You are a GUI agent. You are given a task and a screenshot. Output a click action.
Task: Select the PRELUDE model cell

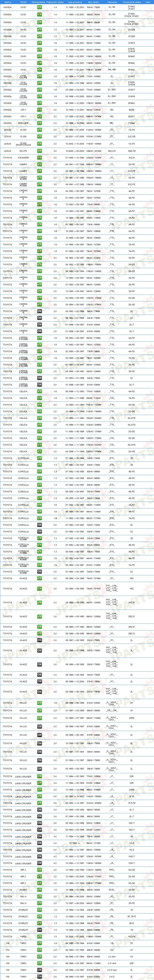point(23,123)
